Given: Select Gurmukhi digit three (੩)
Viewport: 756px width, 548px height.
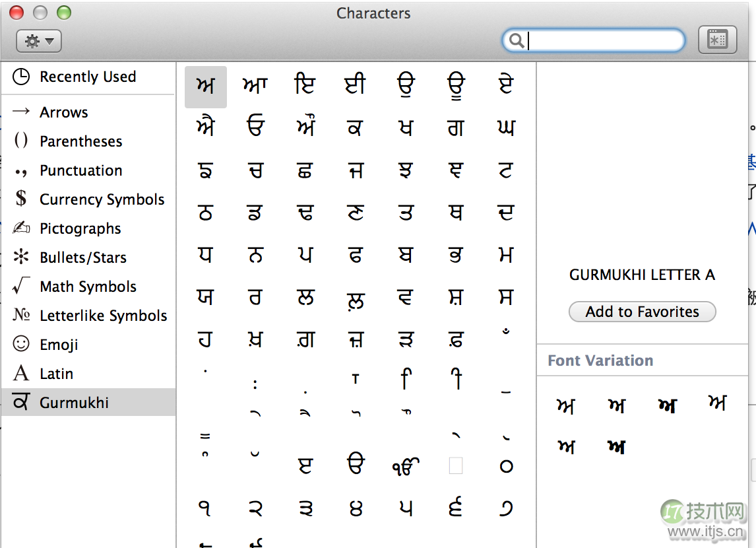Looking at the screenshot, I should tap(305, 508).
